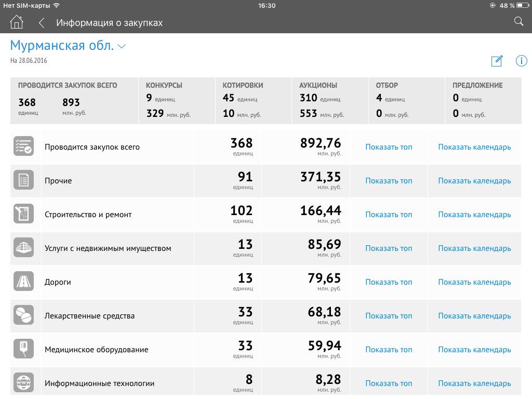Go back using the left arrow
Screen dimensions: 532x399
pyautogui.click(x=42, y=23)
